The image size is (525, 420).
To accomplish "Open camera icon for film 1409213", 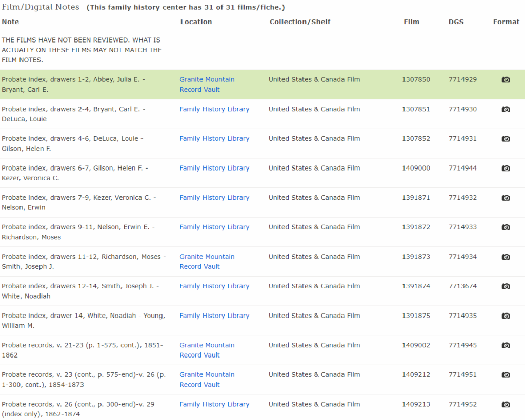I will (x=506, y=404).
